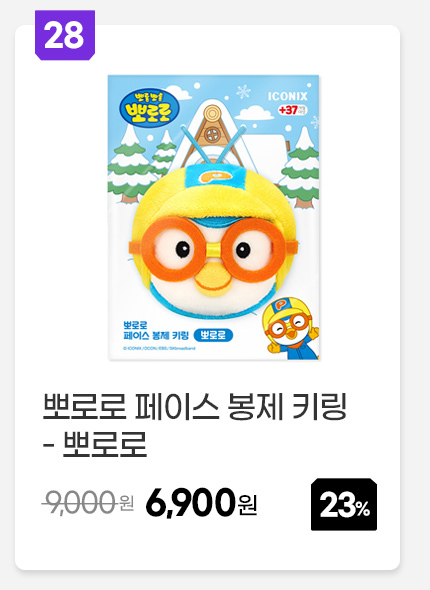Click the struck-through original price 9,000원
Image resolution: width=430 pixels, height=590 pixels.
click(88, 502)
